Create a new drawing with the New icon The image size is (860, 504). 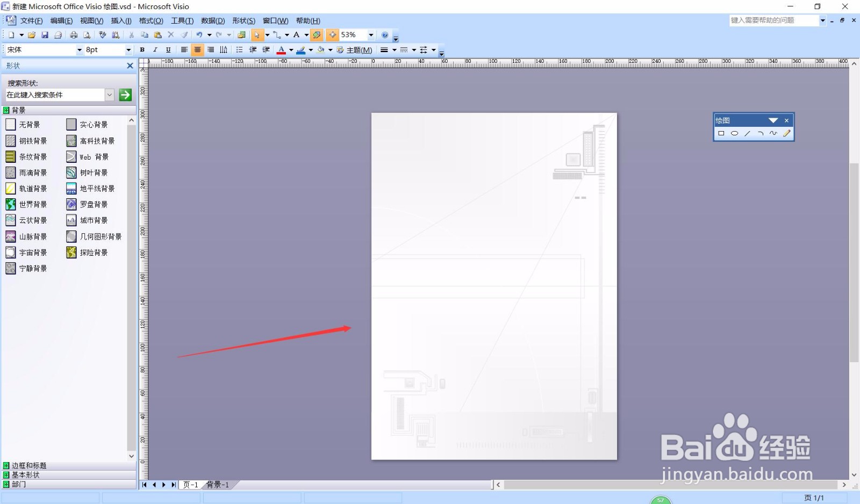[x=11, y=35]
